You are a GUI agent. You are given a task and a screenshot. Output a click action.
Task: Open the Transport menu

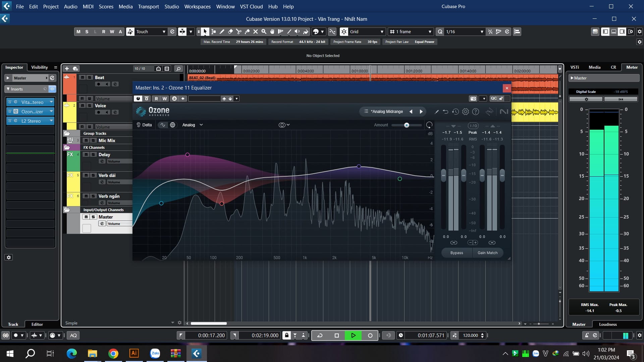pyautogui.click(x=148, y=6)
